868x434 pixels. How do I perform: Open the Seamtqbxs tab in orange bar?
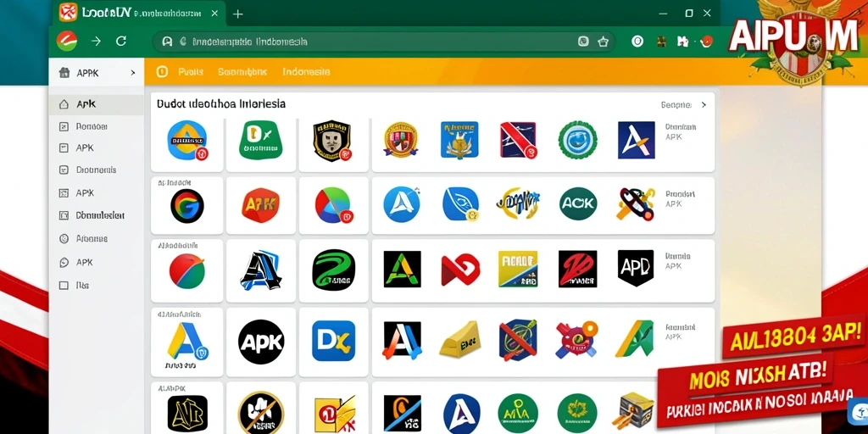242,72
